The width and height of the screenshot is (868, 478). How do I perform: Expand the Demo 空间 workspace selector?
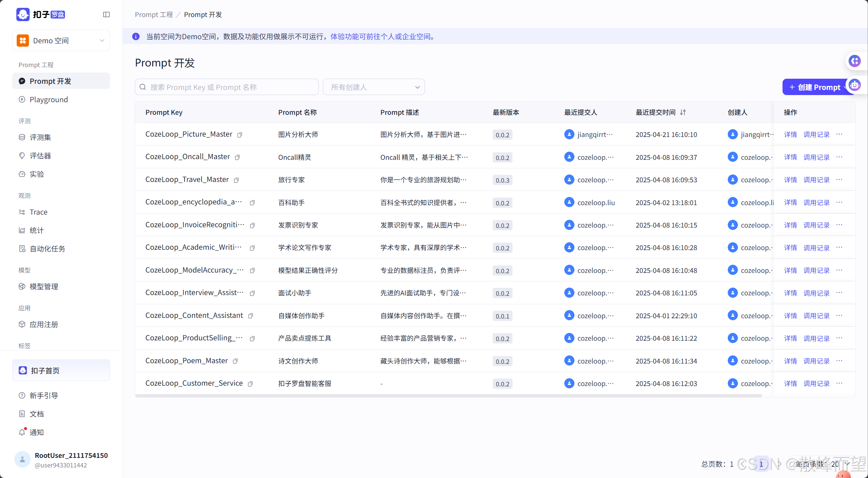[x=61, y=41]
